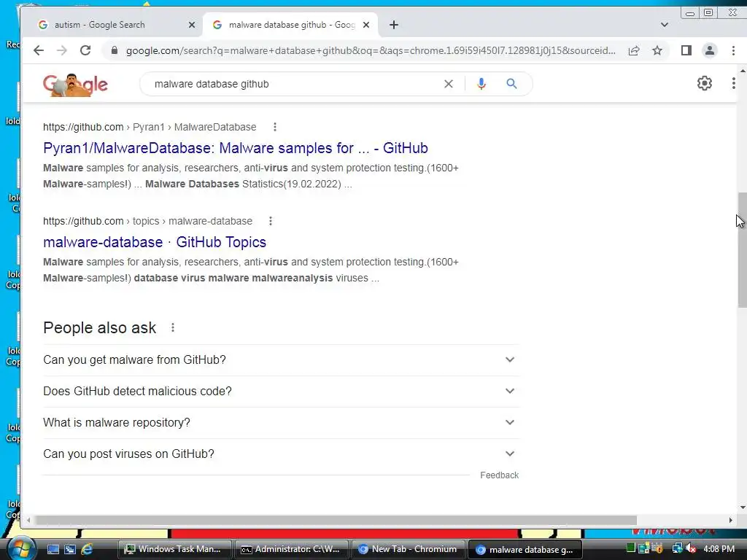The height and width of the screenshot is (560, 747).
Task: Click the scrollbar up arrow
Action: (742, 71)
